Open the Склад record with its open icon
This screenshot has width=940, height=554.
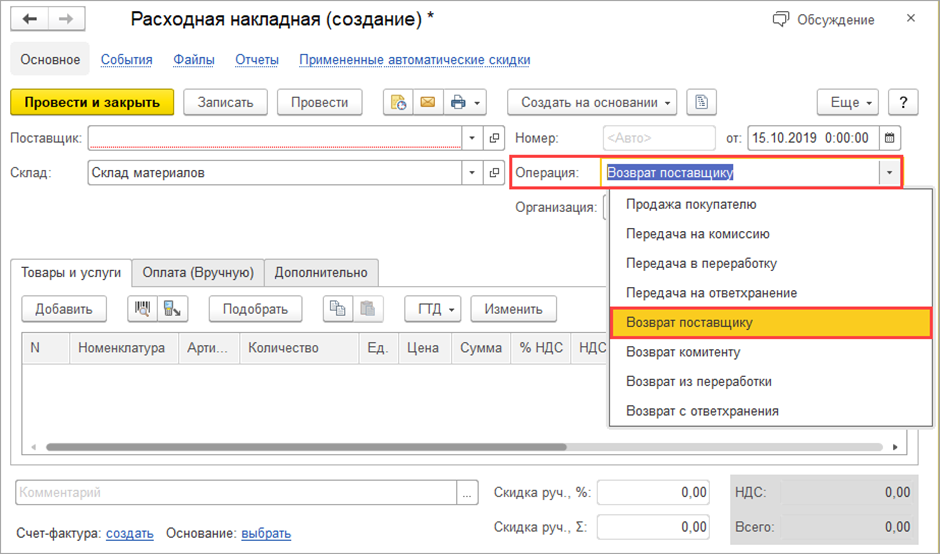pyautogui.click(x=494, y=173)
